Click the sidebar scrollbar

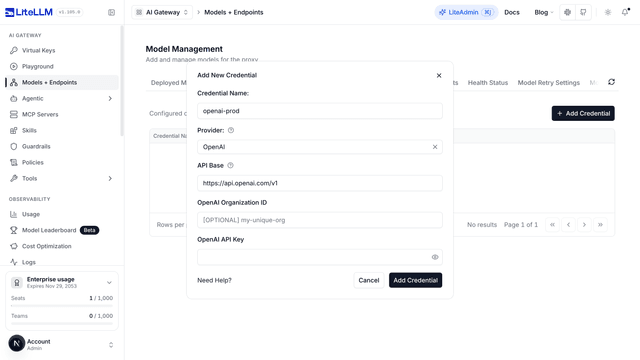pyautogui.click(x=122, y=81)
